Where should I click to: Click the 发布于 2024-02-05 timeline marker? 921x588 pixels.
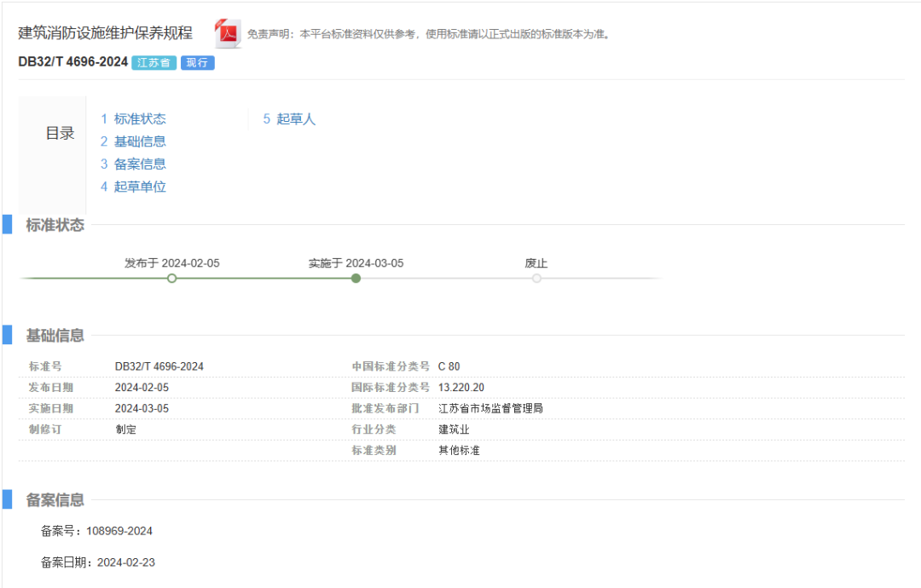171,278
